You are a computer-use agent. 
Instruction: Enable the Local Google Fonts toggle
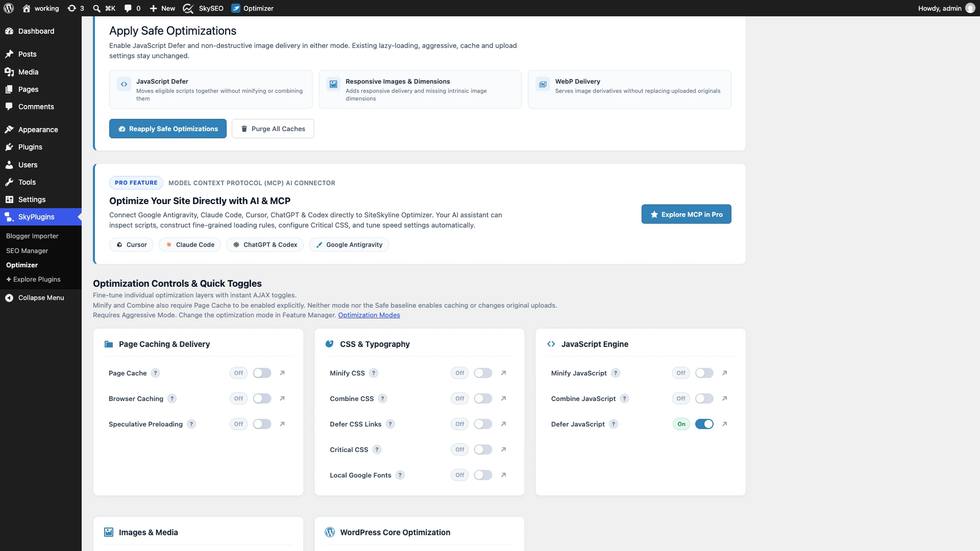pyautogui.click(x=483, y=475)
